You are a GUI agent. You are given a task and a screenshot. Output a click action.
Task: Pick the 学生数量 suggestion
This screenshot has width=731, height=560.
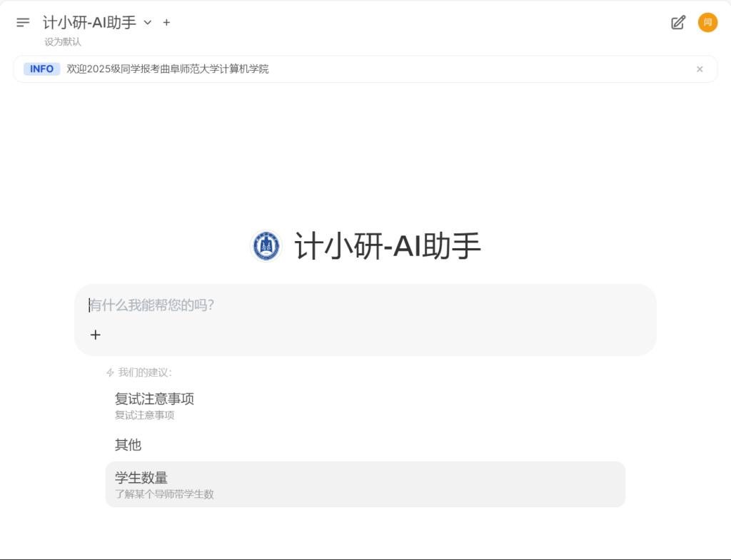click(x=365, y=484)
